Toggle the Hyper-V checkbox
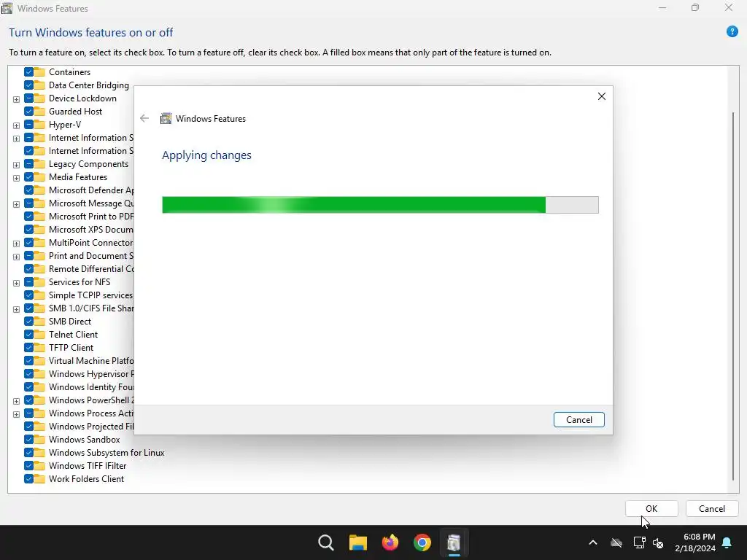747x560 pixels. click(x=28, y=125)
